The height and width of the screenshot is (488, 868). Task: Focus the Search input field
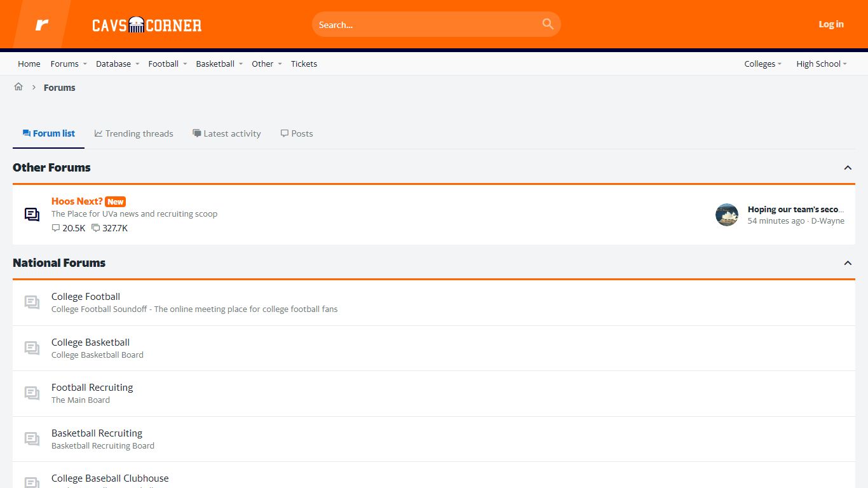pyautogui.click(x=428, y=25)
